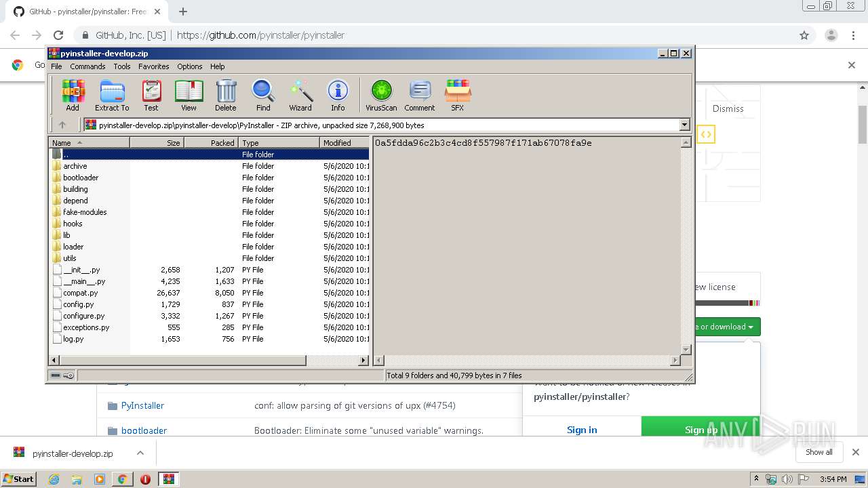This screenshot has width=868, height=488.
Task: Select the bootloader folder in the archive
Action: click(x=210, y=178)
